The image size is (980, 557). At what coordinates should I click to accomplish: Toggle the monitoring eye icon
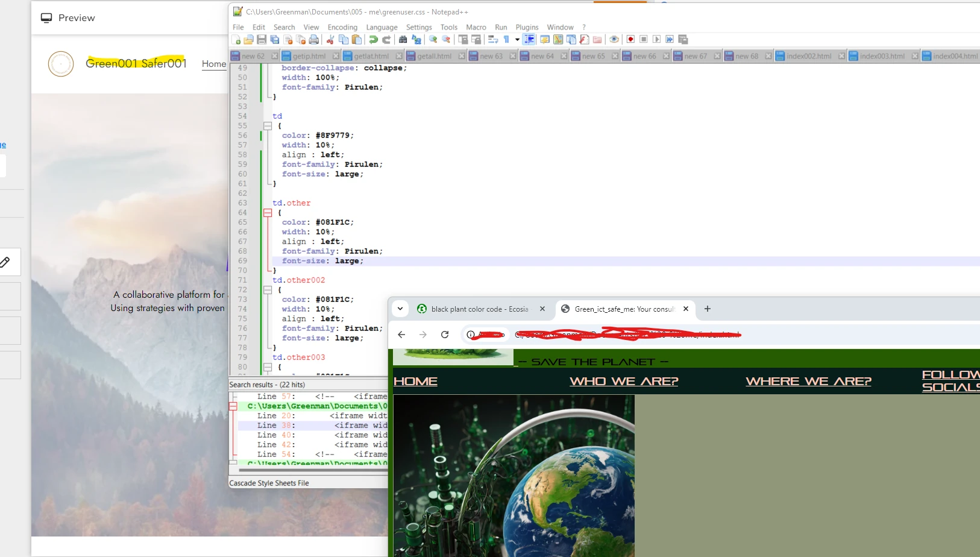[x=614, y=40]
